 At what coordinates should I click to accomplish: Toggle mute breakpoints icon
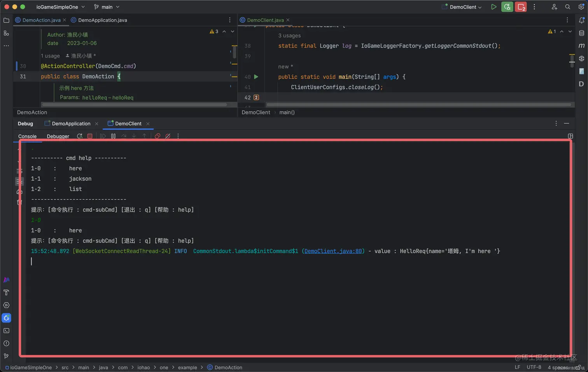(168, 136)
